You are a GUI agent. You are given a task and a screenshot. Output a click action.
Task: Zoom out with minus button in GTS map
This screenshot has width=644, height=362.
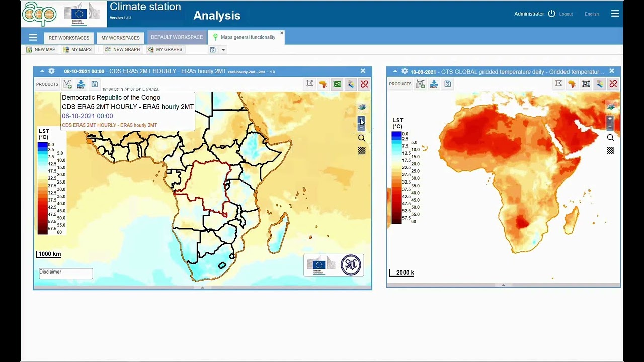click(610, 126)
